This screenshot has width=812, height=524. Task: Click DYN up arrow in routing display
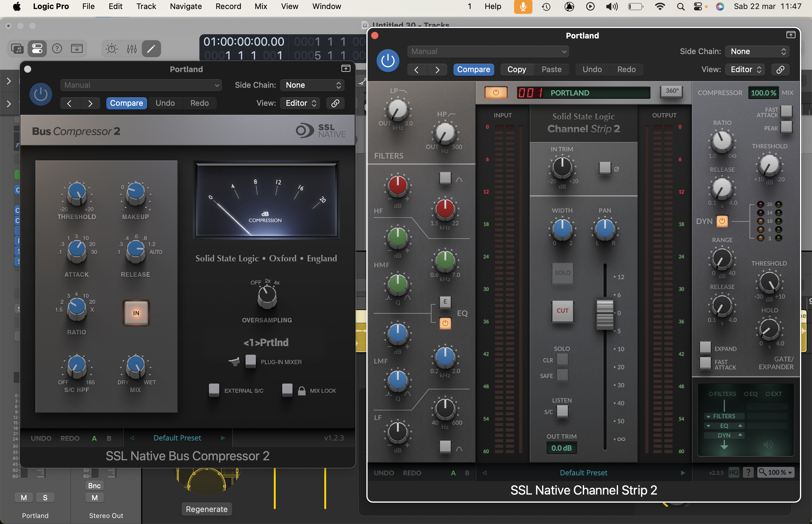point(740,435)
